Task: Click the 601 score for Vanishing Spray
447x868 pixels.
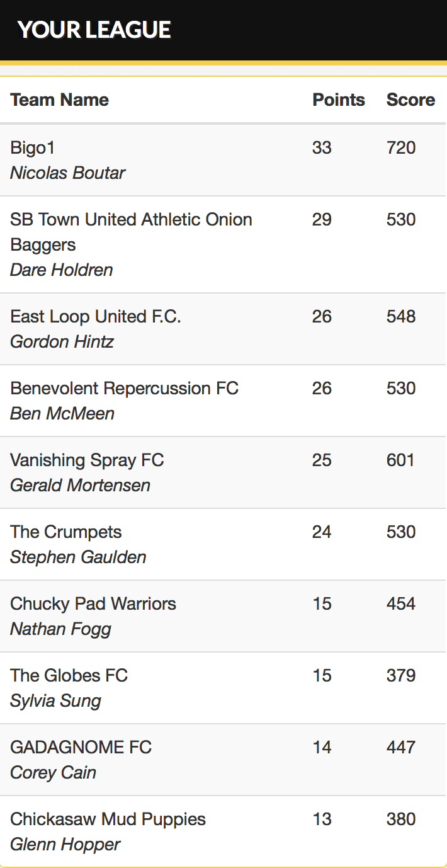Action: click(x=400, y=460)
